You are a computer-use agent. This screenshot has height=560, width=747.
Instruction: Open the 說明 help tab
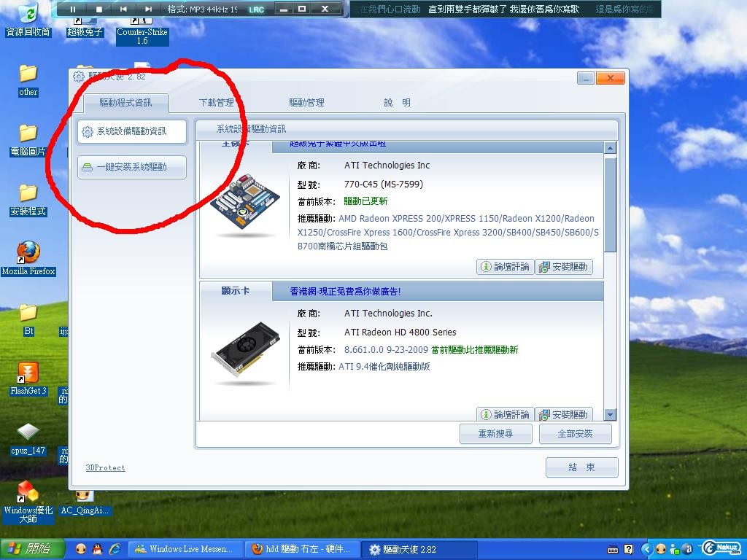(397, 102)
